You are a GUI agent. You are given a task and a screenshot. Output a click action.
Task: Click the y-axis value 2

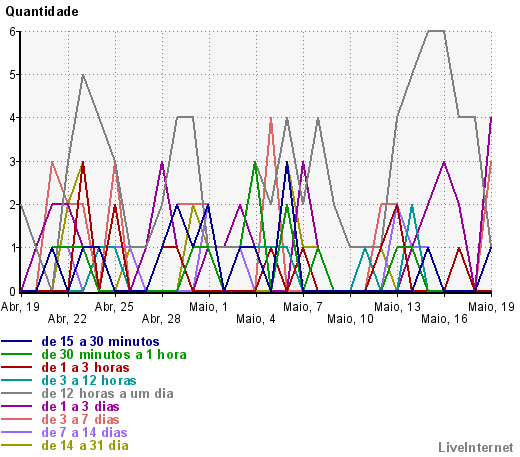pos(12,205)
